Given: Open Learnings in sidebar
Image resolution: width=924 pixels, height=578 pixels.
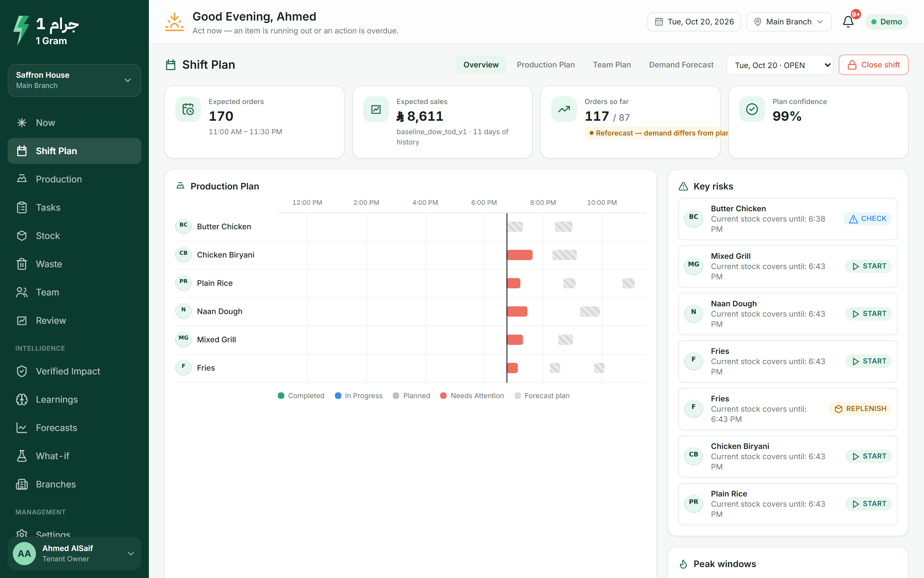Looking at the screenshot, I should tap(74, 399).
